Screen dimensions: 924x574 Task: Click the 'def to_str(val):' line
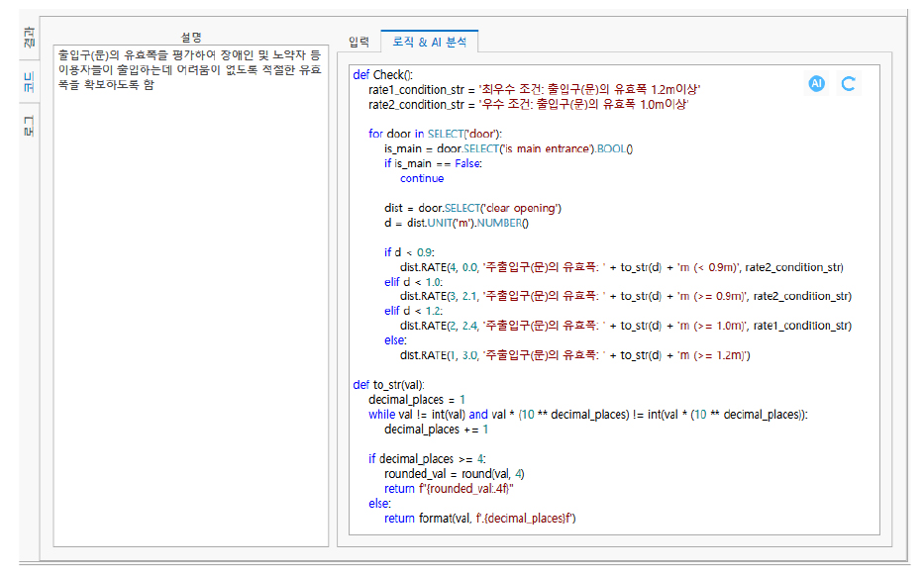pos(388,384)
